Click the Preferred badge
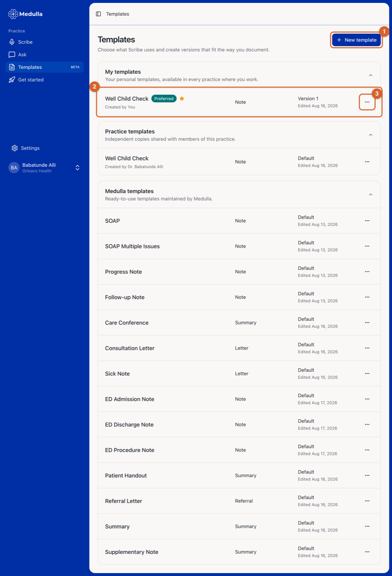 pos(164,99)
